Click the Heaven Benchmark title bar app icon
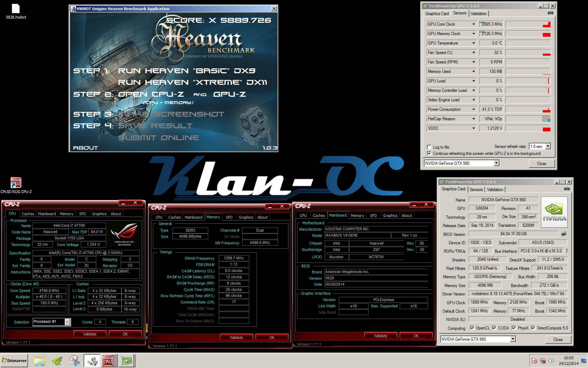The width and height of the screenshot is (588, 368). pyautogui.click(x=73, y=9)
